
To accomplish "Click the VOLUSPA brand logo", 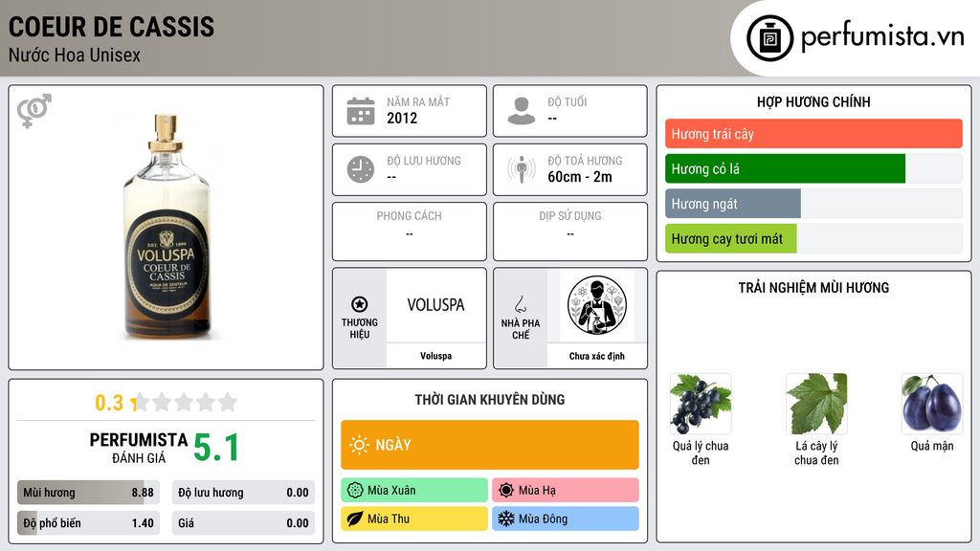I will [435, 305].
